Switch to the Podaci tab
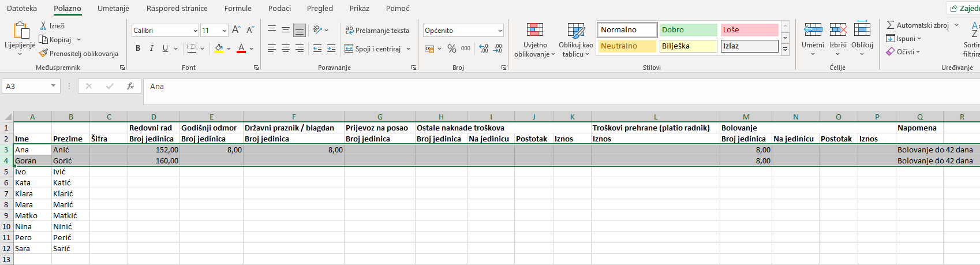 pos(279,8)
